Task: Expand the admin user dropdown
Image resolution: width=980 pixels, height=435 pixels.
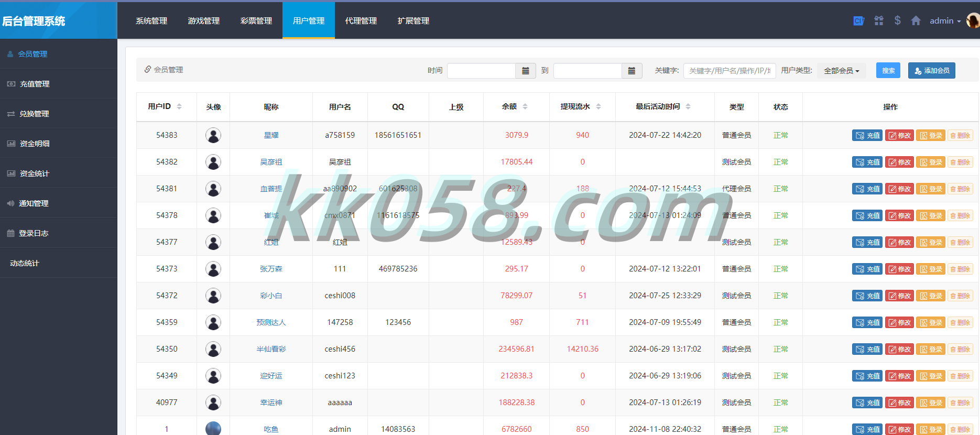Action: pos(945,21)
